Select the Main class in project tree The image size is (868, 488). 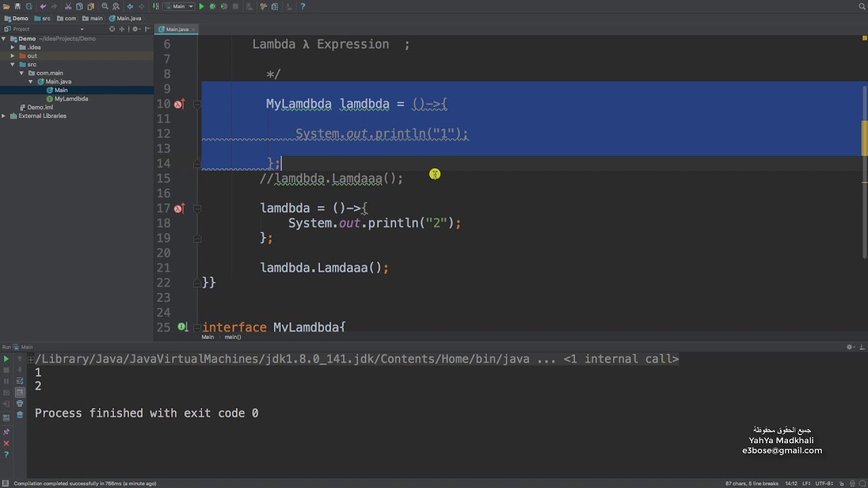pyautogui.click(x=61, y=90)
